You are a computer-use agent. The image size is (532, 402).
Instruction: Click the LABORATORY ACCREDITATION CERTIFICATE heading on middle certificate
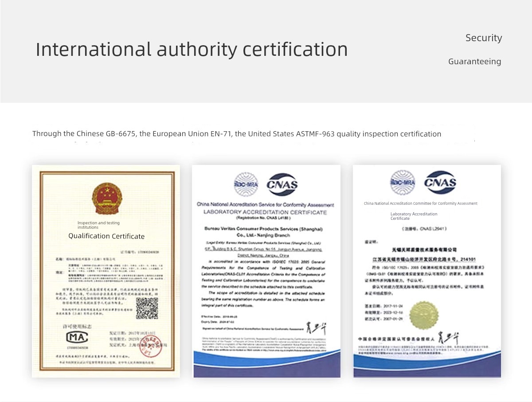point(265,212)
